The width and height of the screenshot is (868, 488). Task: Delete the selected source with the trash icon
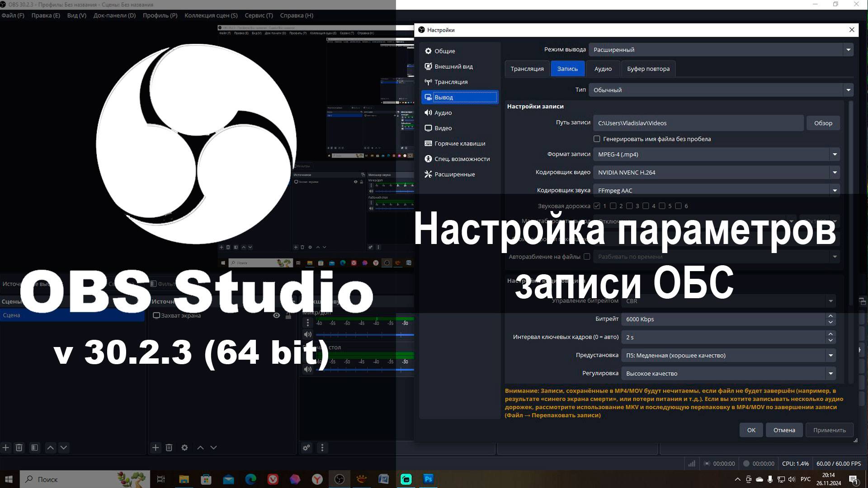pos(169,447)
